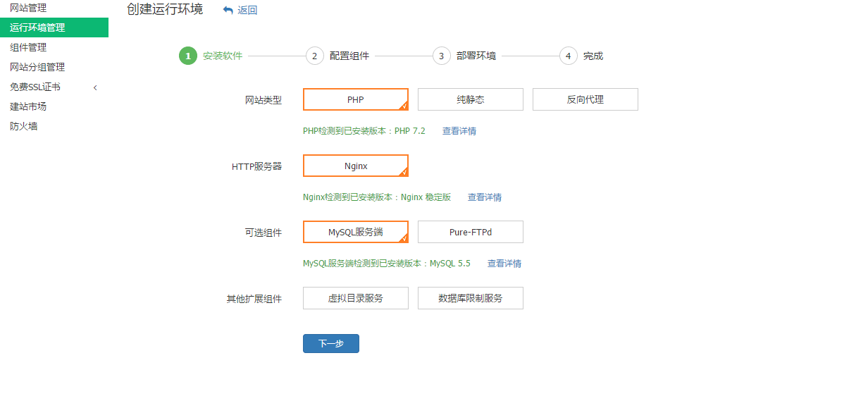This screenshot has height=420, width=868.
Task: Toggle MySQL服务端 optional component
Action: coord(356,232)
